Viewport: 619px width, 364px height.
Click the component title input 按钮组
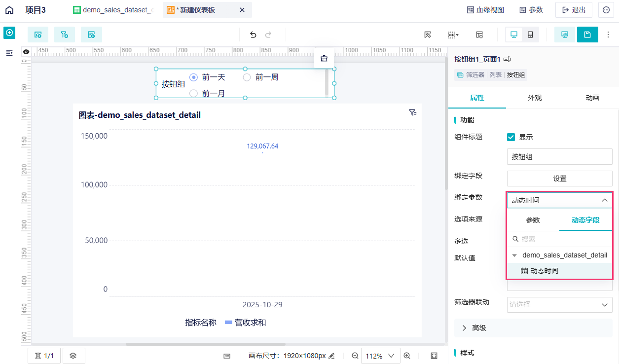pos(560,157)
